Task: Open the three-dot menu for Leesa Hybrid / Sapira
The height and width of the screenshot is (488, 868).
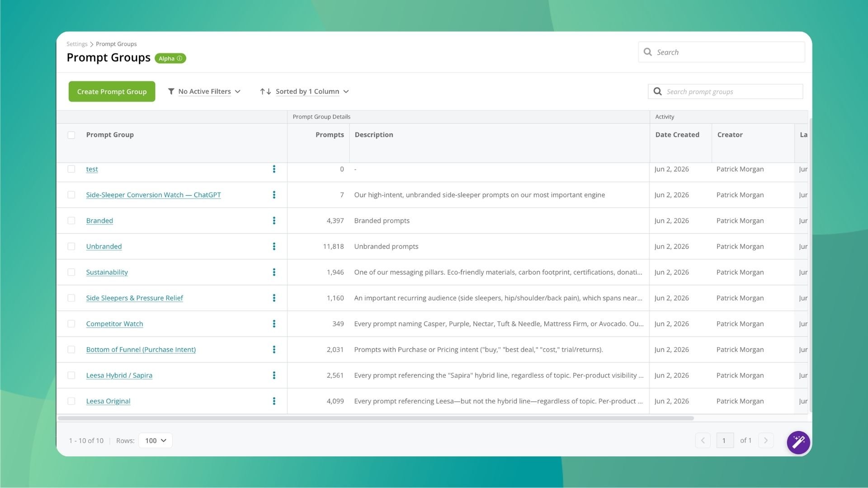Action: click(x=274, y=375)
